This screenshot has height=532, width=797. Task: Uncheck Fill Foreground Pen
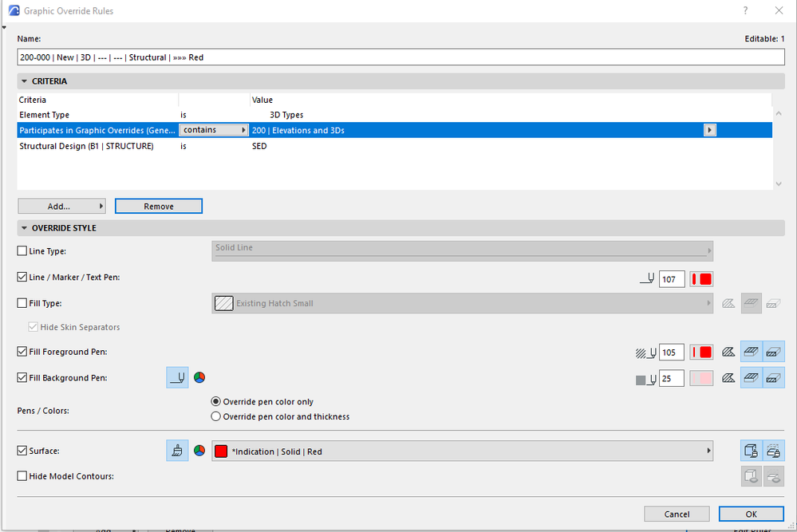point(22,351)
